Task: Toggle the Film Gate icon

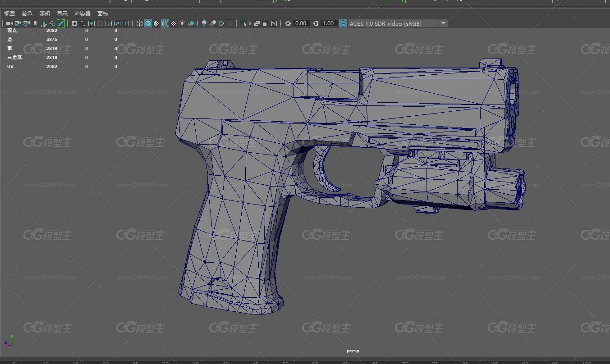Action: pos(83,23)
